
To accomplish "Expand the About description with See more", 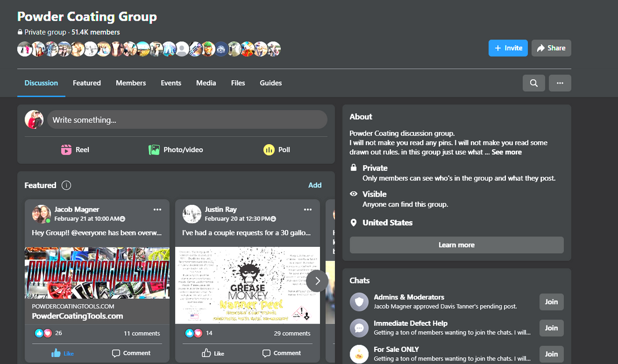I will [507, 152].
